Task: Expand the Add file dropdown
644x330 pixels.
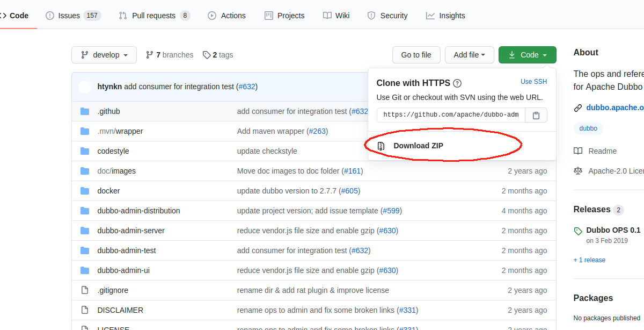Action: [x=470, y=55]
